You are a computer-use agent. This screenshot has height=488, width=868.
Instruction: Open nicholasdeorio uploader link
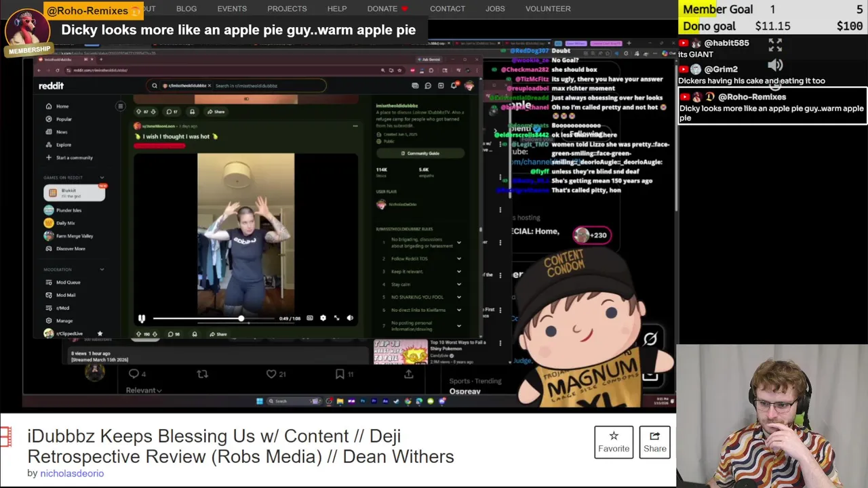pyautogui.click(x=72, y=473)
